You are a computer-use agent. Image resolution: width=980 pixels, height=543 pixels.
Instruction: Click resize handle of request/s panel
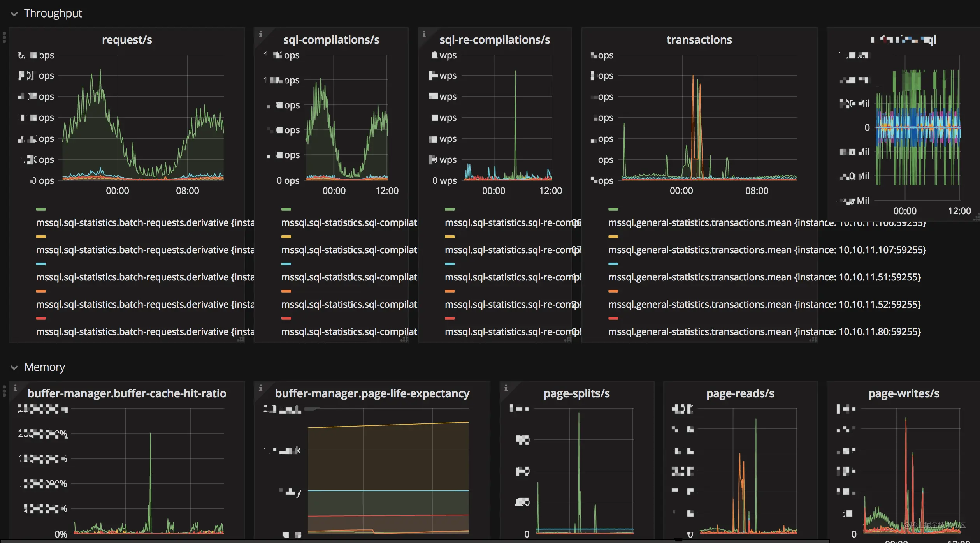coord(241,339)
